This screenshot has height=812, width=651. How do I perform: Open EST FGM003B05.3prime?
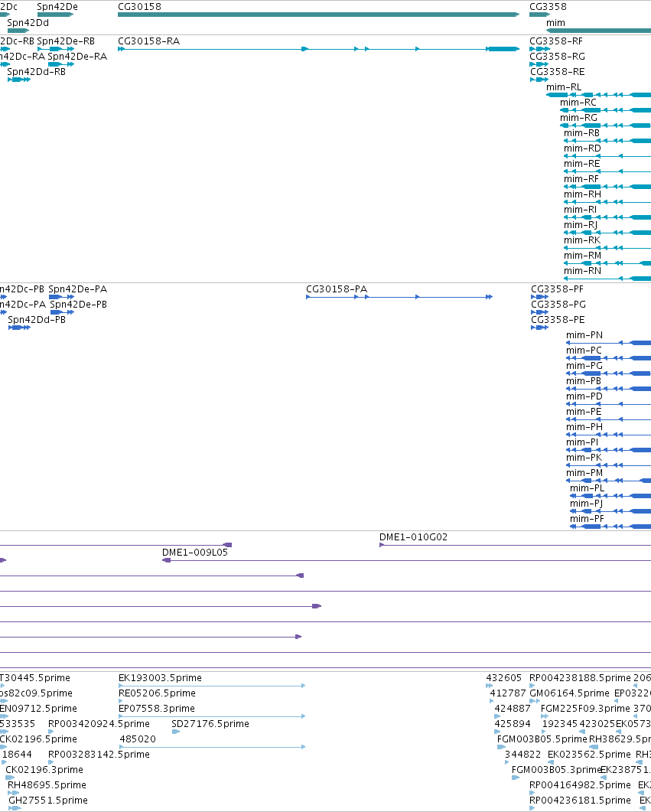(556, 770)
